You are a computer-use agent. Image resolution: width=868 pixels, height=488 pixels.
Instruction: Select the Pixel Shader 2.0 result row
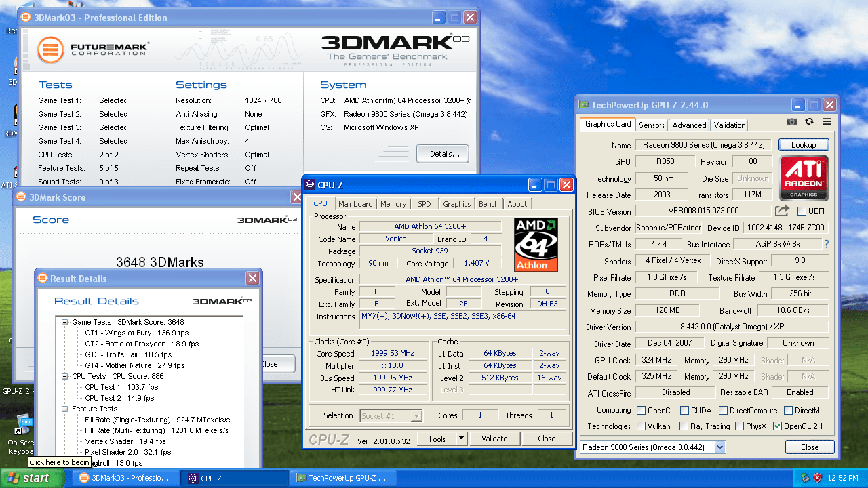pyautogui.click(x=127, y=452)
